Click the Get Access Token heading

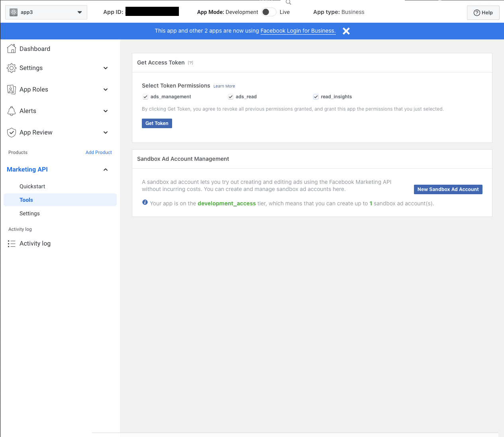161,62
